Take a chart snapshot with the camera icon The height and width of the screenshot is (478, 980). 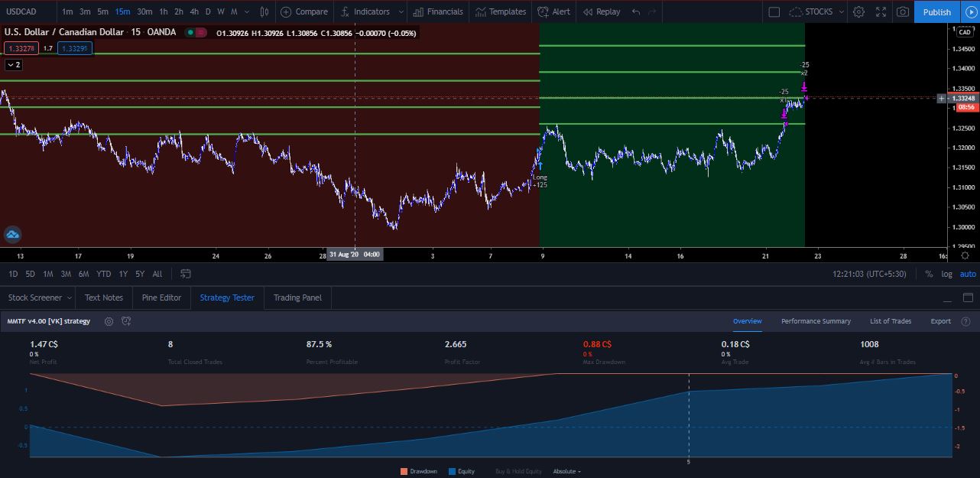tap(902, 11)
